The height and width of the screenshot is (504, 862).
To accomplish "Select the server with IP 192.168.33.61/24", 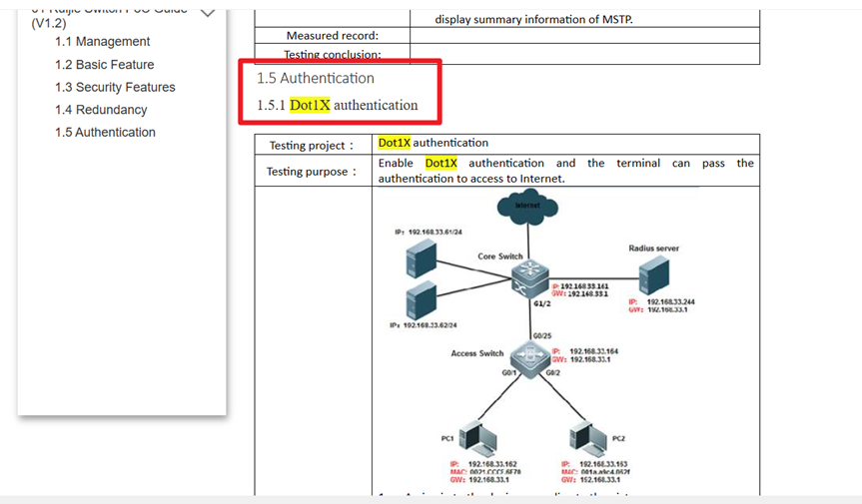I will (x=422, y=258).
